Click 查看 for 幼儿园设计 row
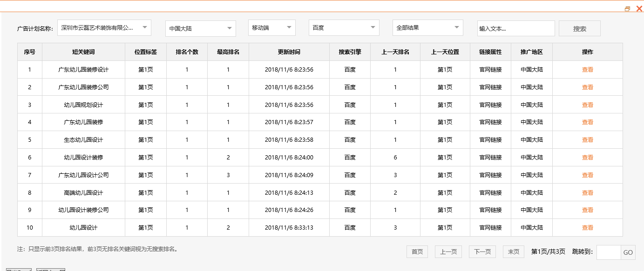 click(x=588, y=227)
